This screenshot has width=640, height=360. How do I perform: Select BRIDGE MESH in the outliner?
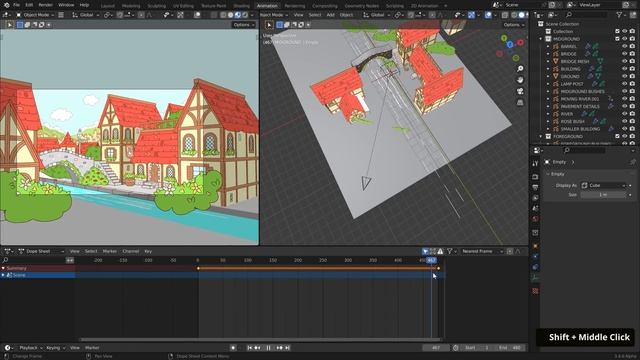coord(575,62)
